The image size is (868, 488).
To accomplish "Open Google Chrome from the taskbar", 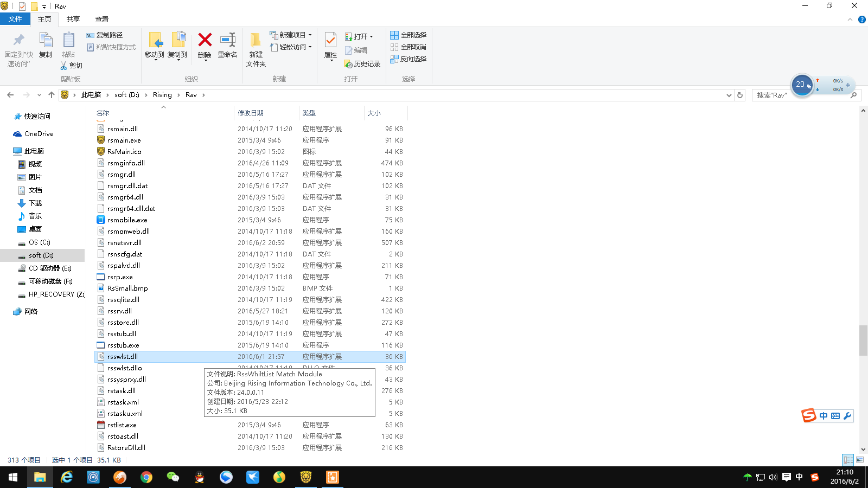I will point(146,477).
